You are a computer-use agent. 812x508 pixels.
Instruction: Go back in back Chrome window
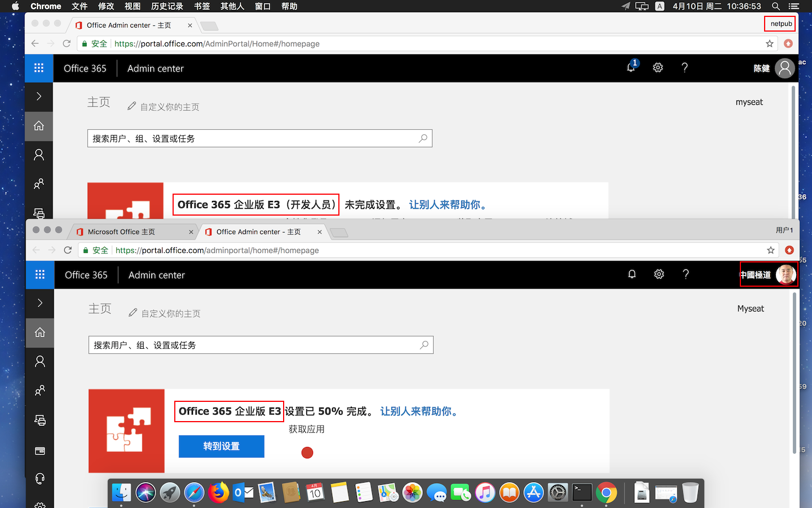[x=35, y=43]
